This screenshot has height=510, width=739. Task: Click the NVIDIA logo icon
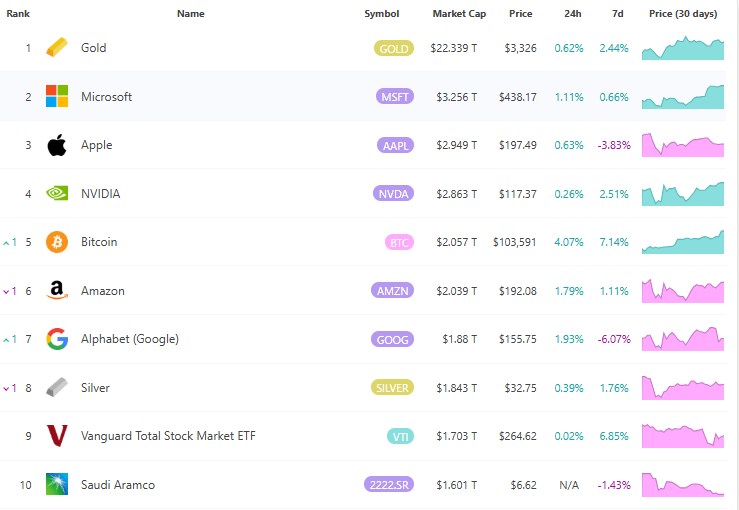(57, 193)
